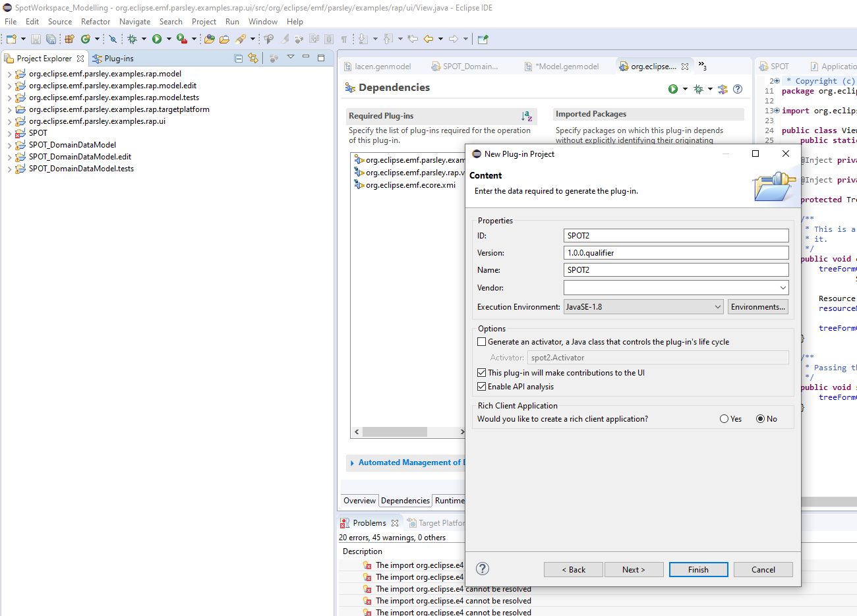This screenshot has height=616, width=857.
Task: Click the Debug bug icon in Dependencies header
Action: tap(699, 89)
